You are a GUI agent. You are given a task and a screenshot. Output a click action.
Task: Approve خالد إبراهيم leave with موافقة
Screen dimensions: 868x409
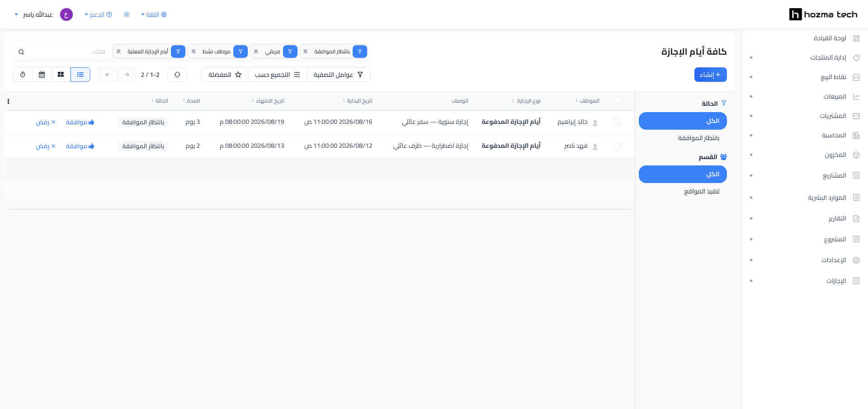[80, 122]
